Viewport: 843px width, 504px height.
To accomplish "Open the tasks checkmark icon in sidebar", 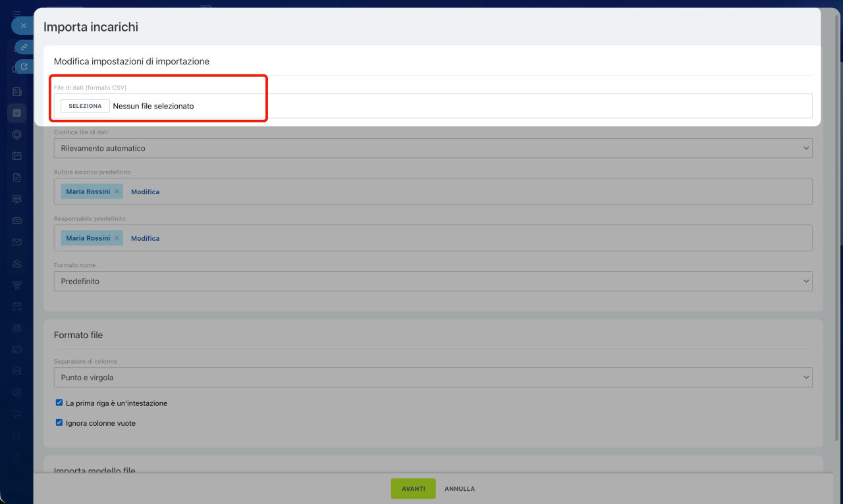I will click(x=17, y=113).
